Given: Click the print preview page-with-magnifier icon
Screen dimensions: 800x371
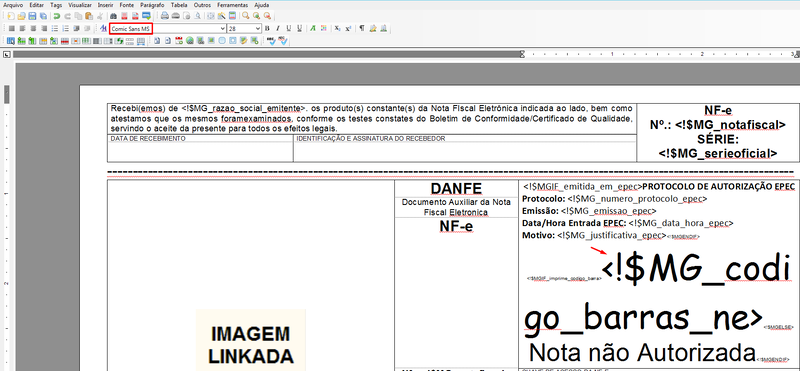Looking at the screenshot, I should pyautogui.click(x=197, y=16).
